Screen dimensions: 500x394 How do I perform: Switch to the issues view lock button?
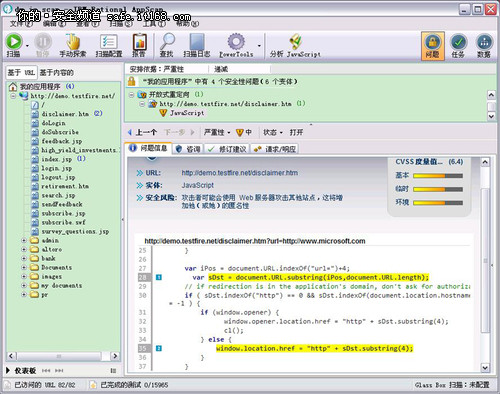click(x=432, y=46)
